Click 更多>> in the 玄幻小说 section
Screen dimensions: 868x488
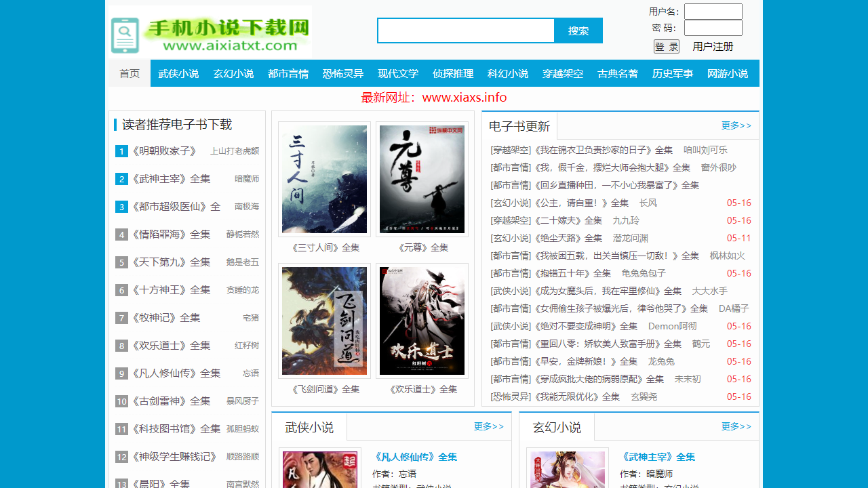click(736, 426)
